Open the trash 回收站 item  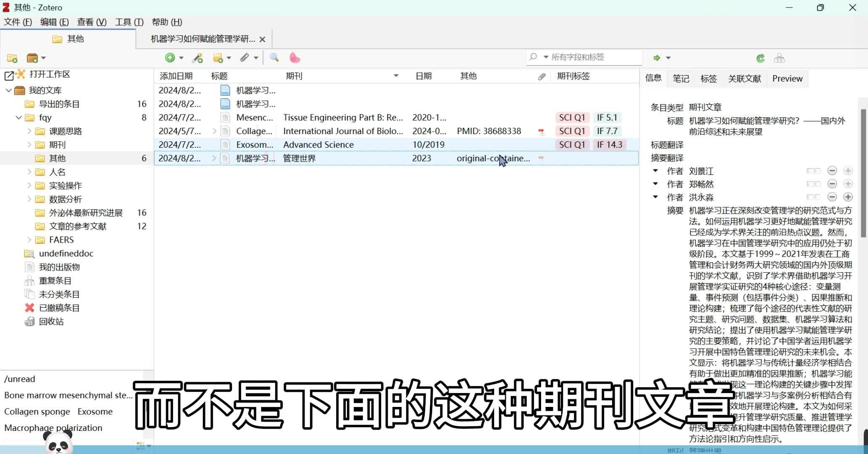51,321
